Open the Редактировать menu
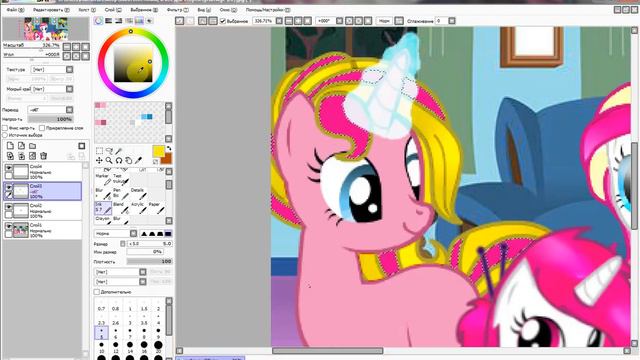This screenshot has height=360, width=640. tap(51, 10)
